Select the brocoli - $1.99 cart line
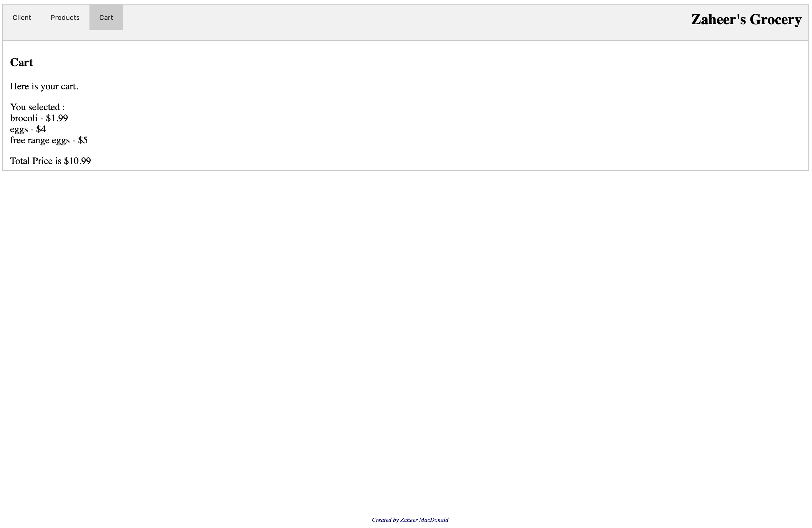This screenshot has width=812, height=528. [39, 118]
